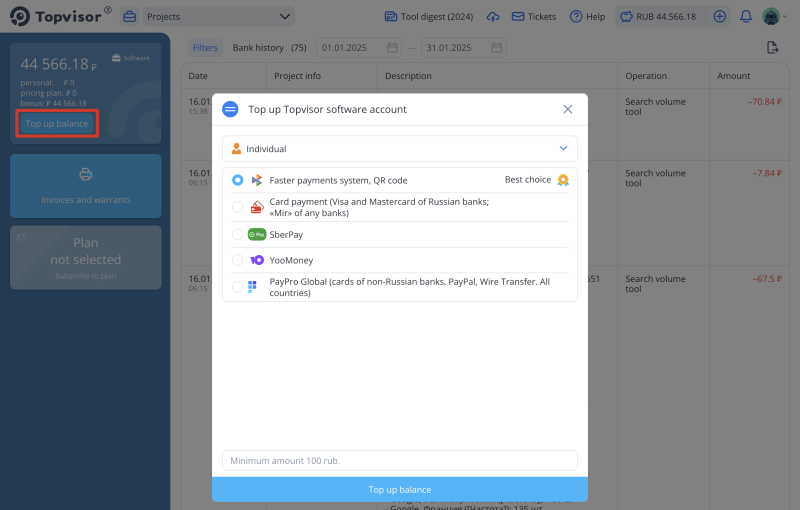
Task: Click the Topvisor logo icon
Action: (x=19, y=17)
